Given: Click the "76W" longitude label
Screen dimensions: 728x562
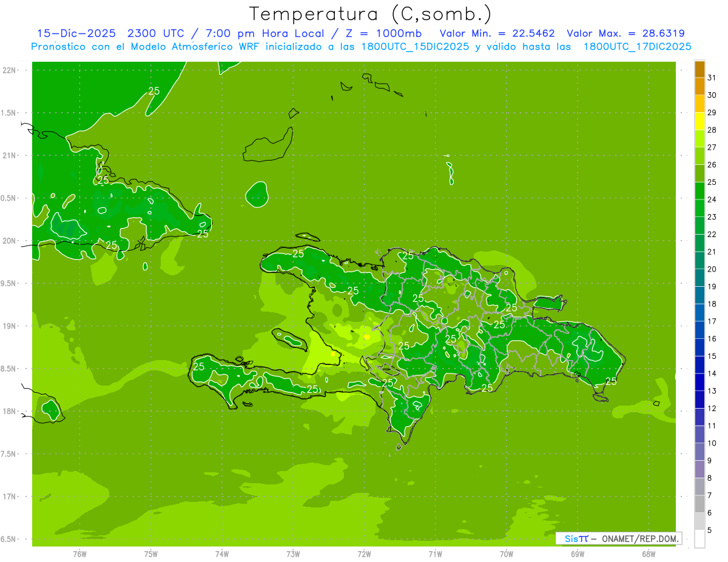Looking at the screenshot, I should click(79, 554).
